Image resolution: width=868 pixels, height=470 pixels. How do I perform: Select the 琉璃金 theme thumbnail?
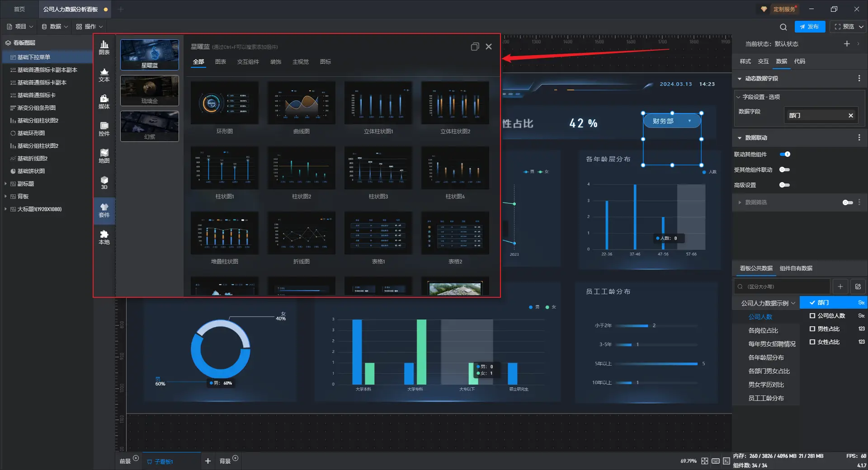(x=150, y=90)
